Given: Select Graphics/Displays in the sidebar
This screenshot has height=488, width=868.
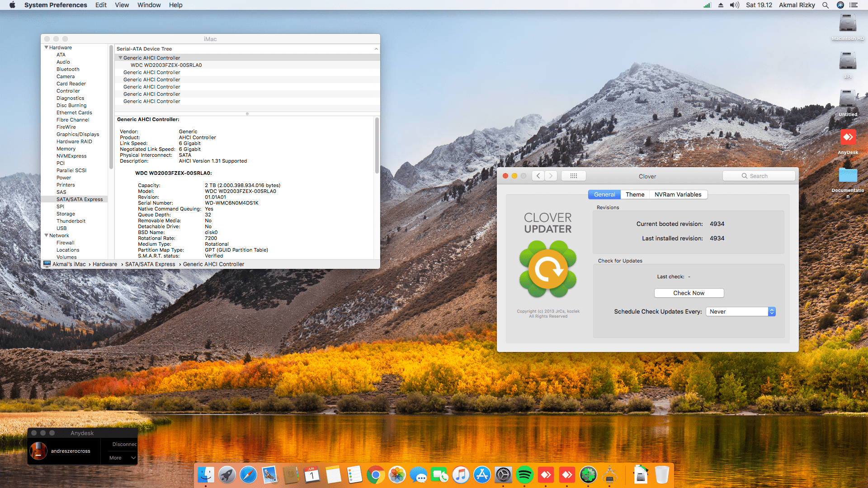Looking at the screenshot, I should [x=77, y=134].
